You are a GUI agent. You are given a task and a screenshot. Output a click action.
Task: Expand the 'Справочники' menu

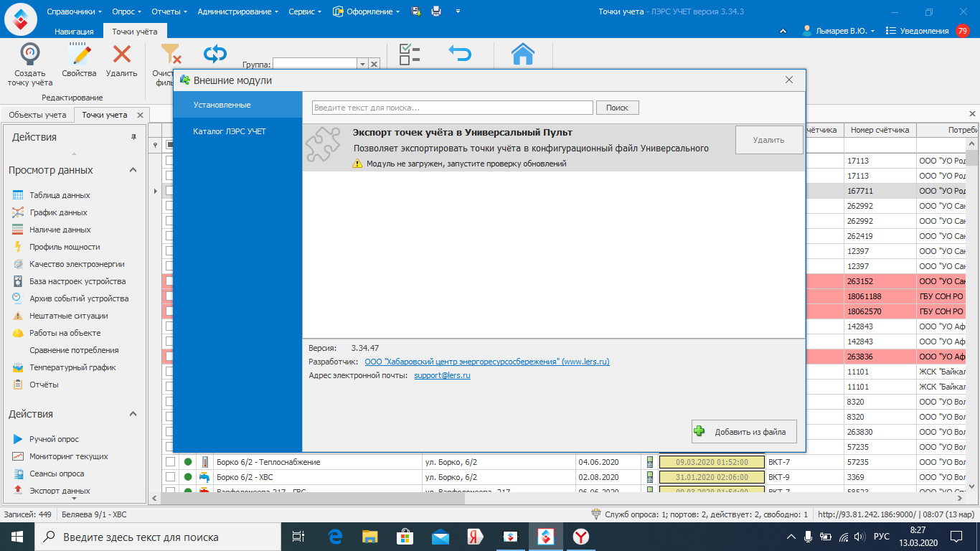point(75,11)
